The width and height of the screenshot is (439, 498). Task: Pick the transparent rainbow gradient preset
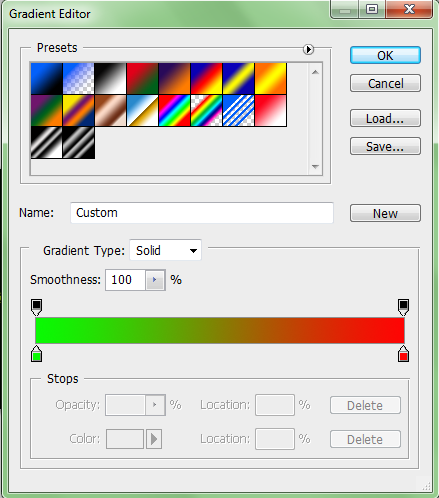click(206, 111)
